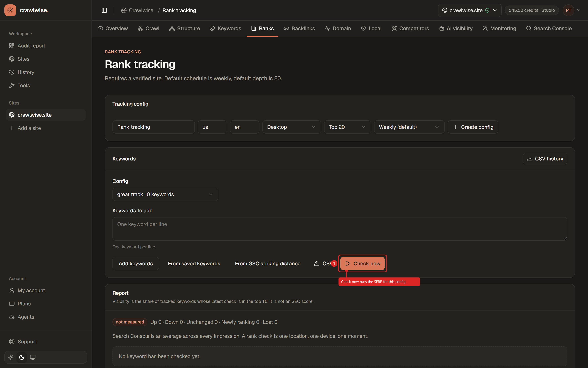
Task: Click the 145.10 credits Studio badge
Action: pyautogui.click(x=532, y=10)
